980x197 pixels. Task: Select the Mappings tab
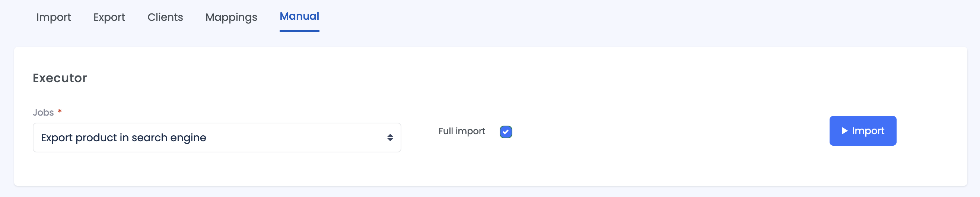pos(231,17)
